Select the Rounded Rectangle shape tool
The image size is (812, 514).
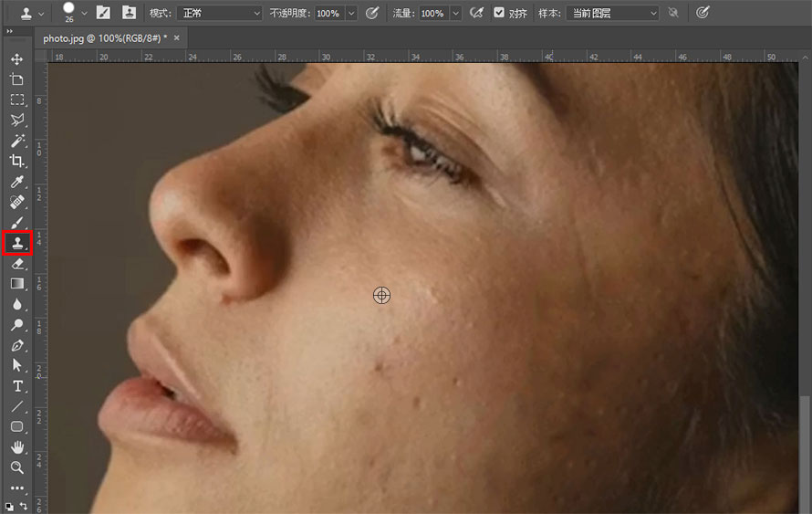(x=17, y=427)
